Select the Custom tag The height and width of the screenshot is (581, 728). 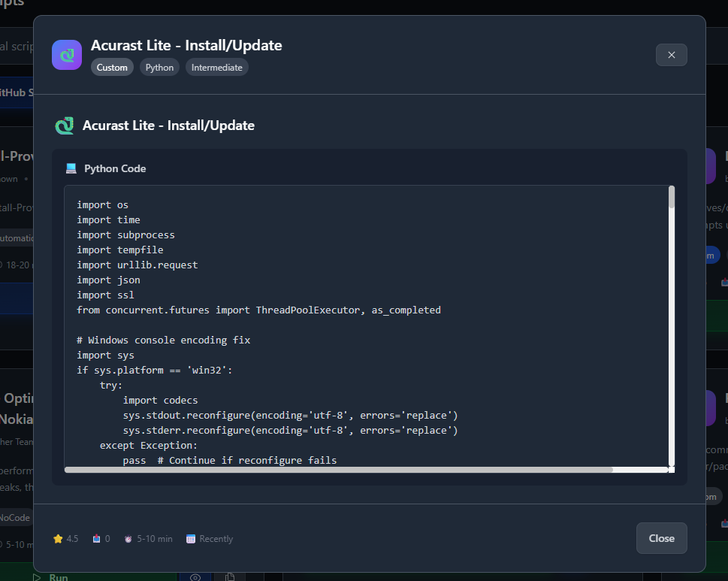pyautogui.click(x=112, y=68)
